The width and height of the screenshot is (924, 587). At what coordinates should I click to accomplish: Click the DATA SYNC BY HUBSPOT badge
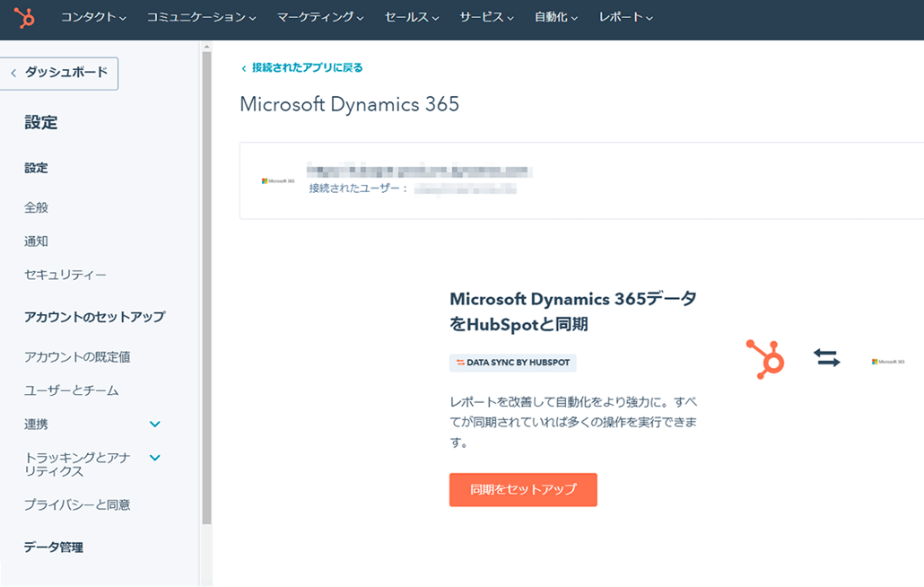(x=512, y=363)
